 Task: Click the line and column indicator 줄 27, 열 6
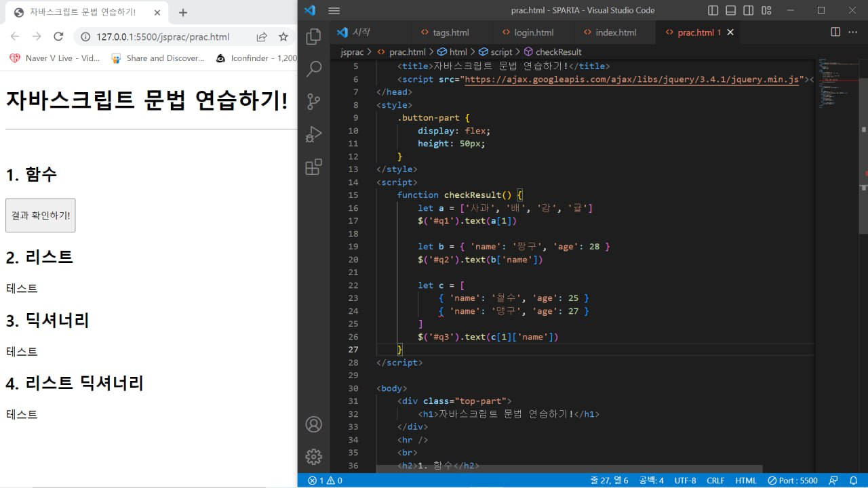pos(610,481)
